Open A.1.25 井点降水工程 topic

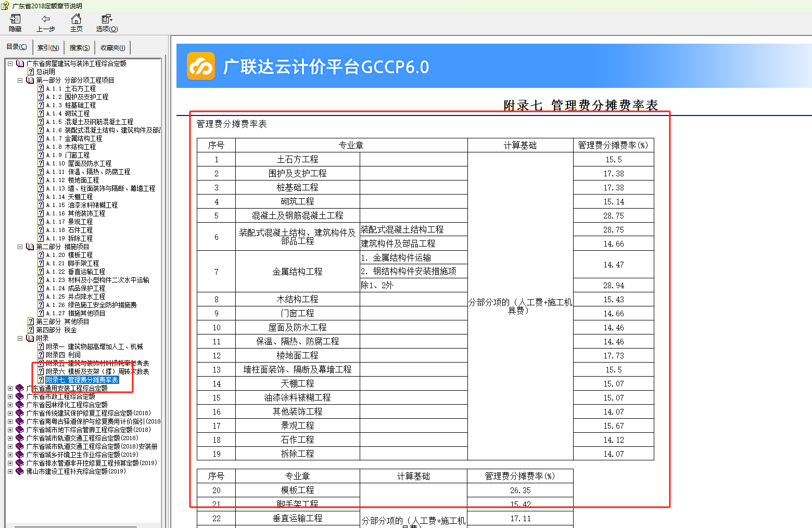pos(75,297)
